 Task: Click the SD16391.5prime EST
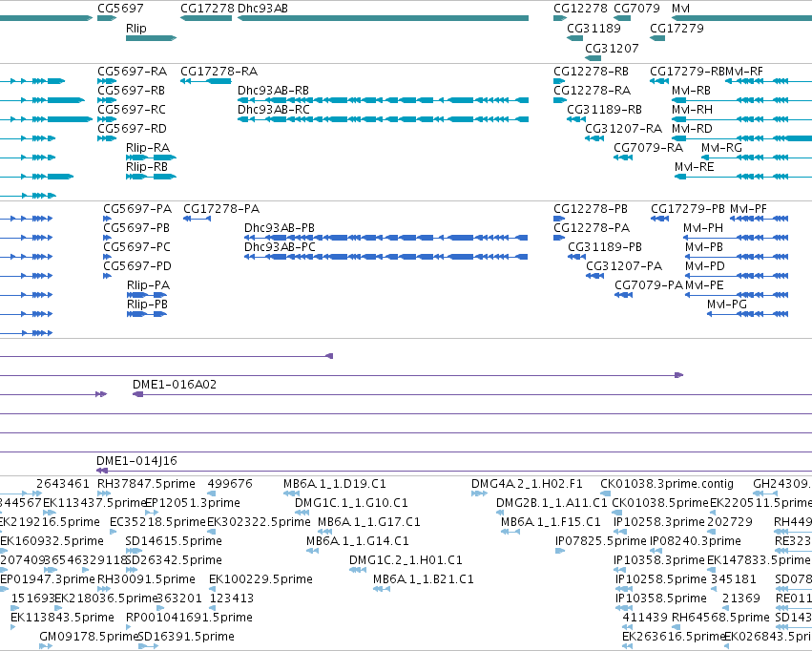[149, 646]
